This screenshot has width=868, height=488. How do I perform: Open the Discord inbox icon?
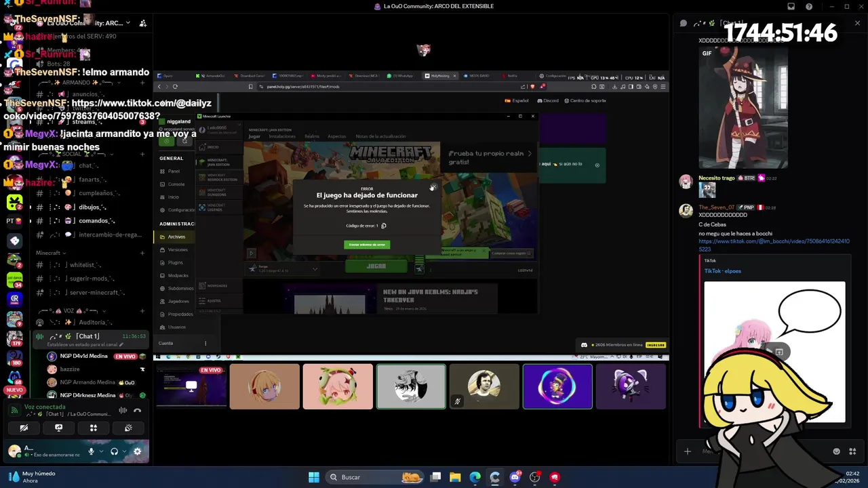[x=791, y=7]
